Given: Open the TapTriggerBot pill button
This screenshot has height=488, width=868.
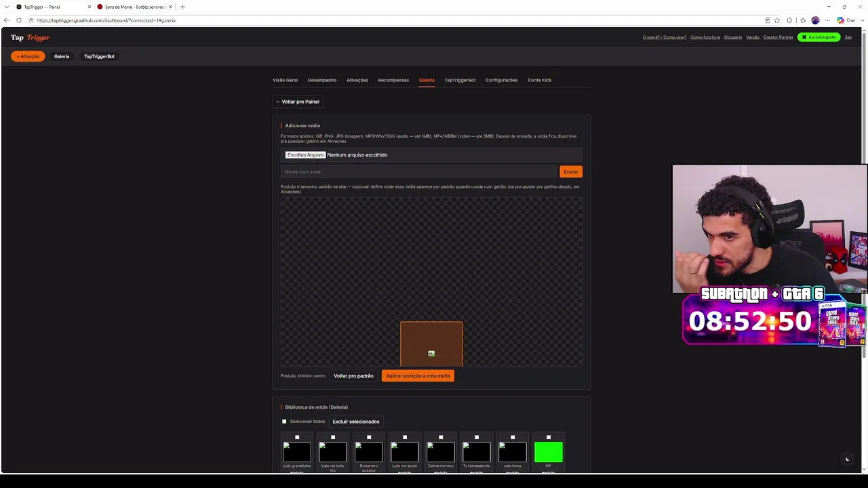Looking at the screenshot, I should pos(99,56).
